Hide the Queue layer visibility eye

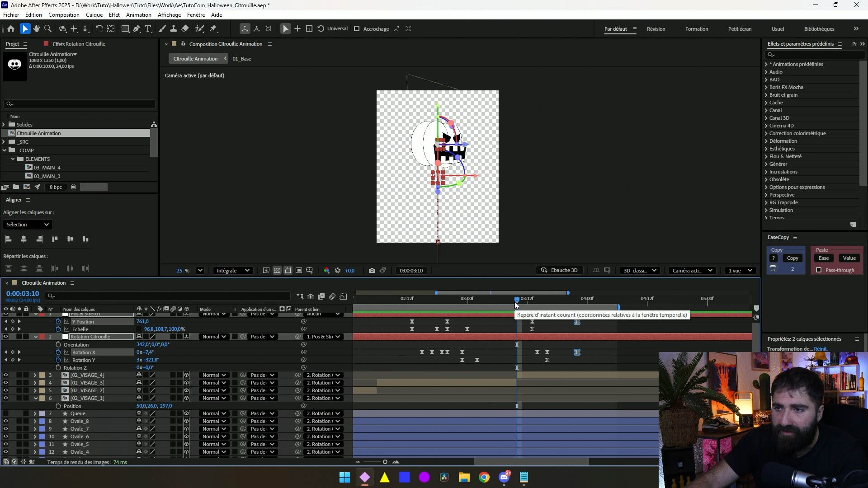(x=5, y=413)
